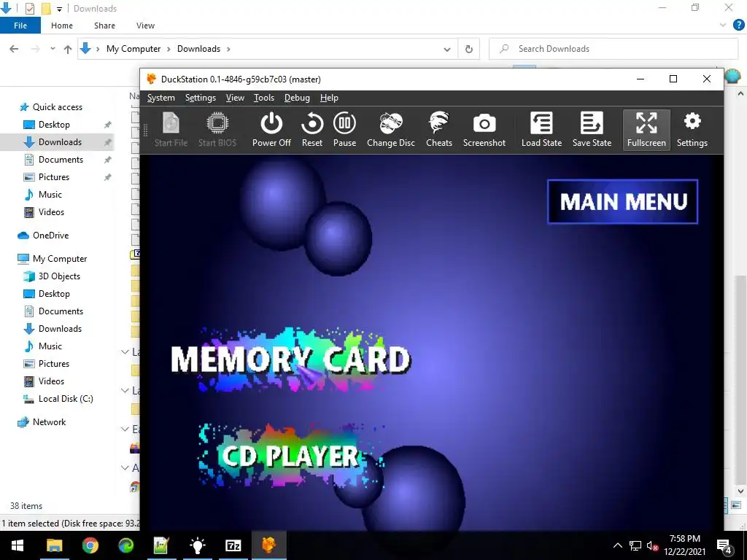747x560 pixels.
Task: Pause emulation with the Pause icon
Action: point(344,130)
